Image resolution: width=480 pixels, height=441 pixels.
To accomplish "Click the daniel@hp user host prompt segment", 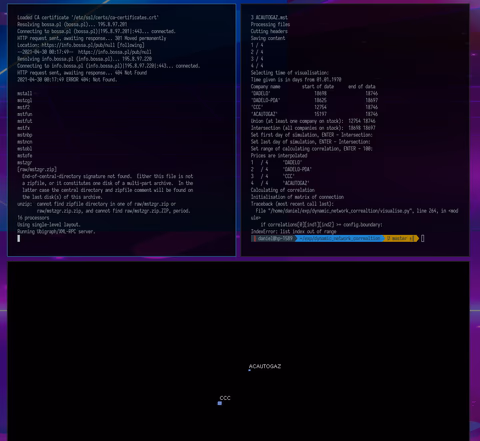I will 274,238.
